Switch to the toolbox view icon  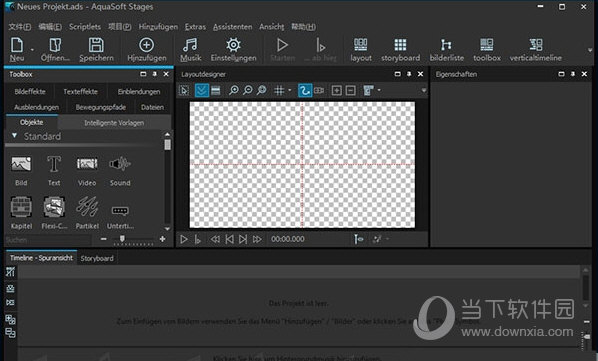click(x=487, y=45)
